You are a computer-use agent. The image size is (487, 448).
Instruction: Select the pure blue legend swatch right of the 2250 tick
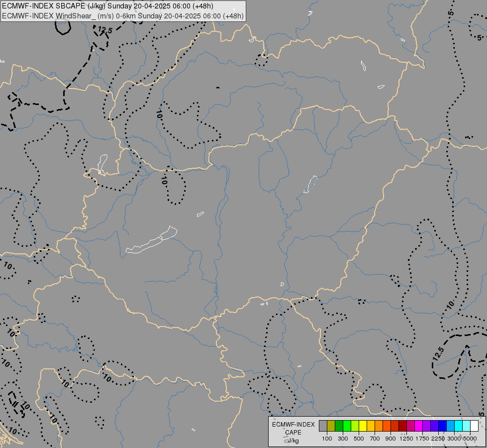pyautogui.click(x=443, y=426)
